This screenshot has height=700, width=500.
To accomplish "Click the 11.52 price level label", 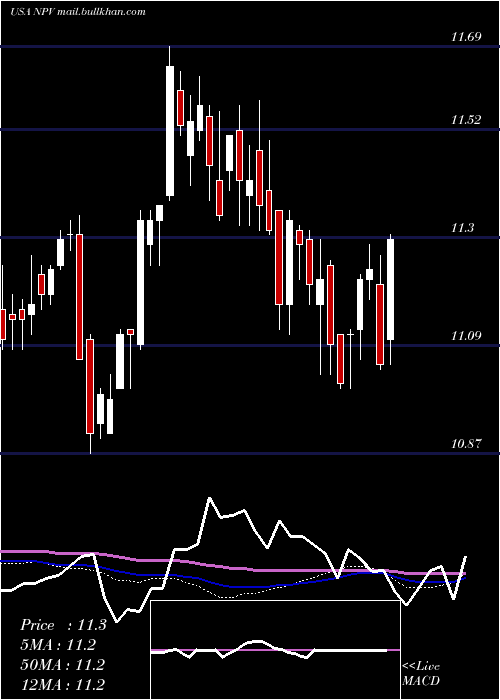I will (466, 120).
